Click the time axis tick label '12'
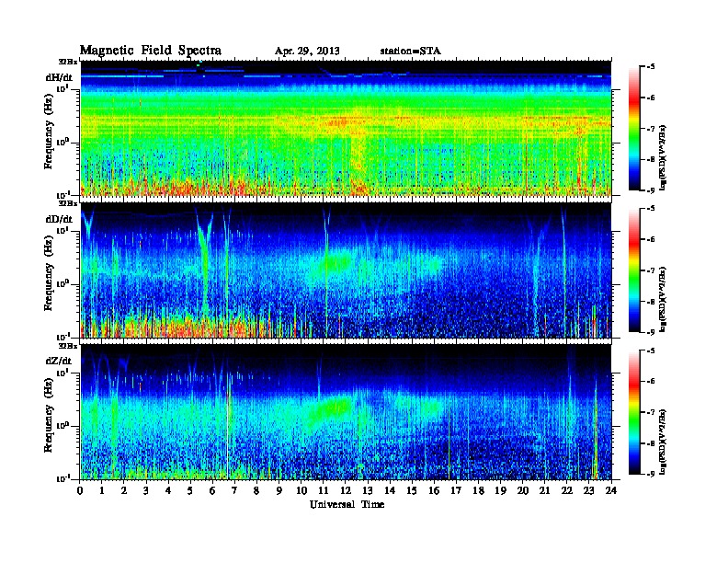The width and height of the screenshot is (728, 563). (x=345, y=490)
